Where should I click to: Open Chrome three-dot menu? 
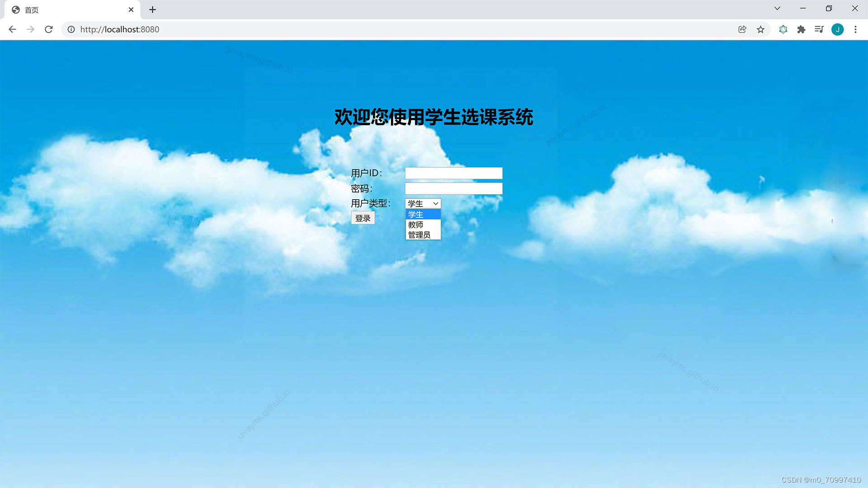855,29
